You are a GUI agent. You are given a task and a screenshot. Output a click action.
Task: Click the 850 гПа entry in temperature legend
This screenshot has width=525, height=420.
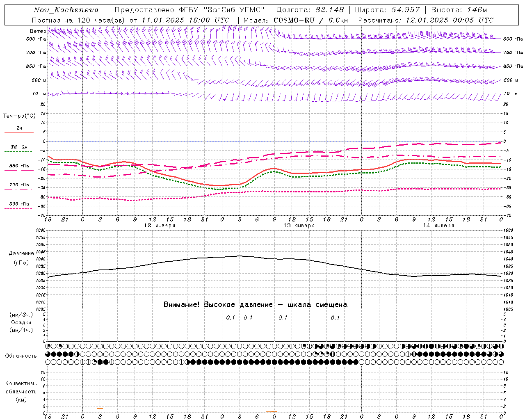click(x=19, y=166)
